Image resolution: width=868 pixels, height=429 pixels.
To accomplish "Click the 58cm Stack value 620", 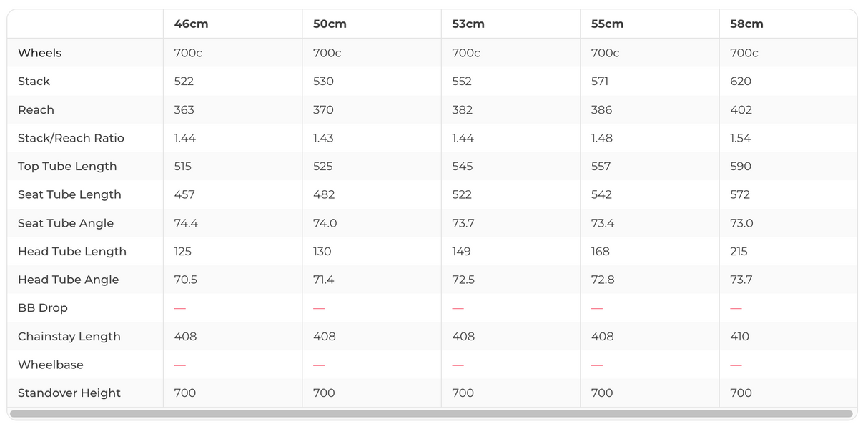I will pyautogui.click(x=741, y=81).
